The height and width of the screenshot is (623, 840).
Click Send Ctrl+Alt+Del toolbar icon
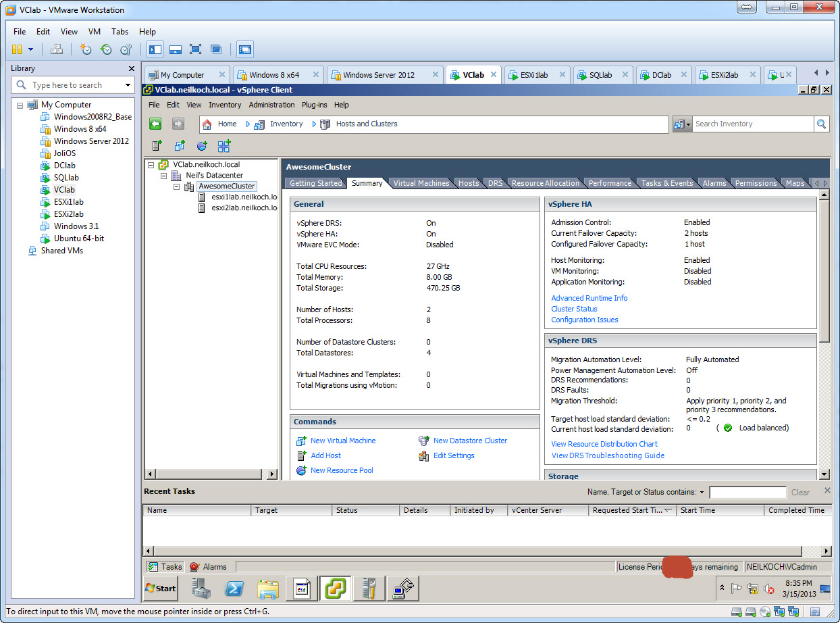57,49
